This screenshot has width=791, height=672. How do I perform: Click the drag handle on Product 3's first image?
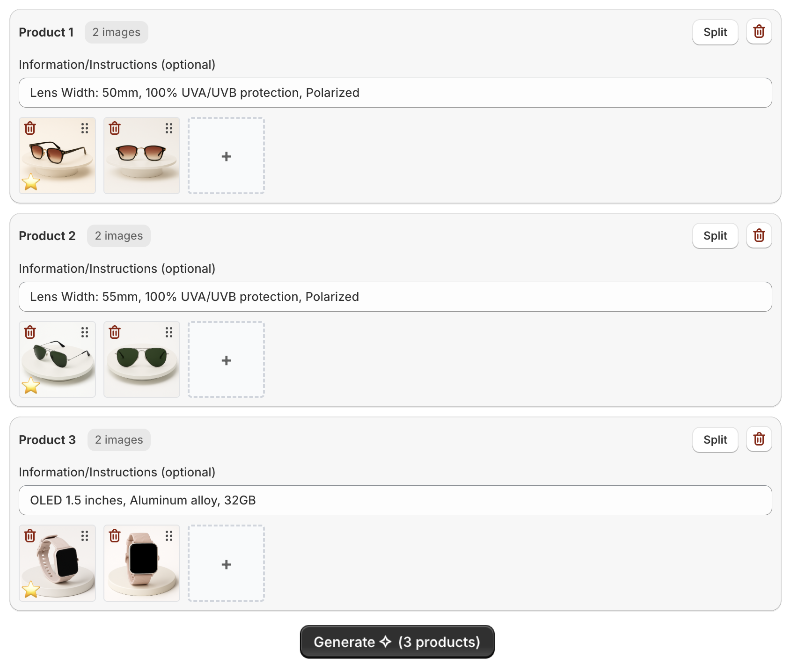click(x=84, y=535)
